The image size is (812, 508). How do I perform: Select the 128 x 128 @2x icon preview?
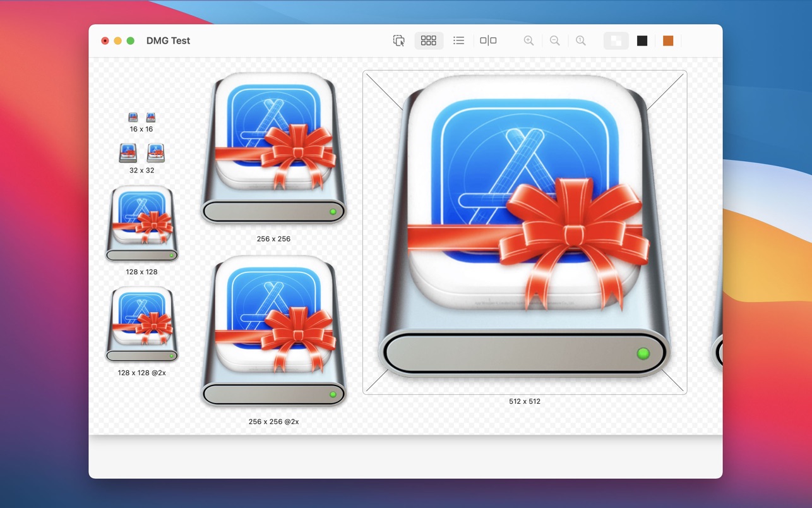[141, 324]
